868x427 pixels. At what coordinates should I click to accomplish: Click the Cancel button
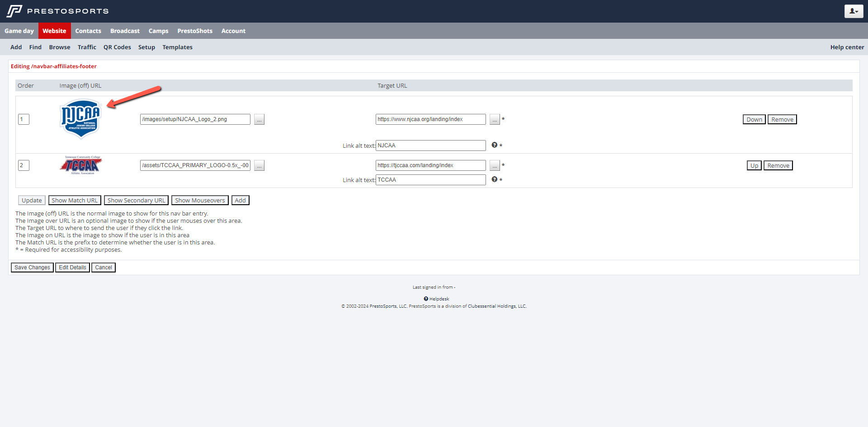tap(104, 267)
